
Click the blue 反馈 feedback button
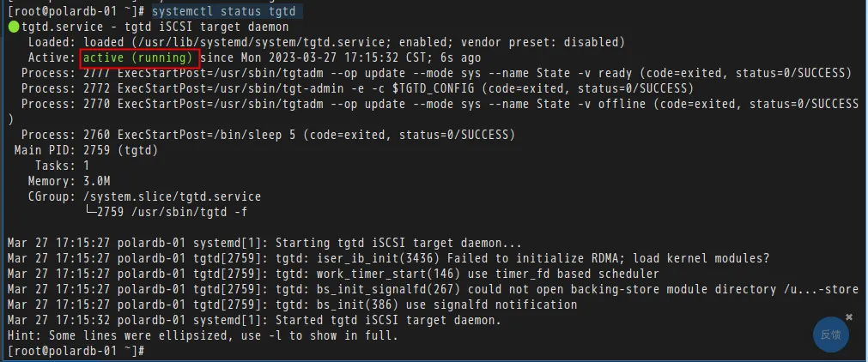[x=830, y=335]
